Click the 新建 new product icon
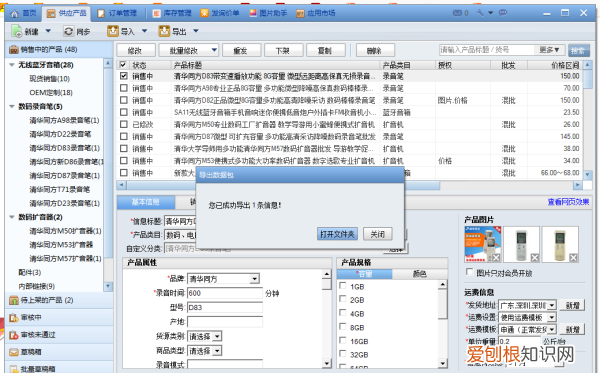 click(17, 31)
